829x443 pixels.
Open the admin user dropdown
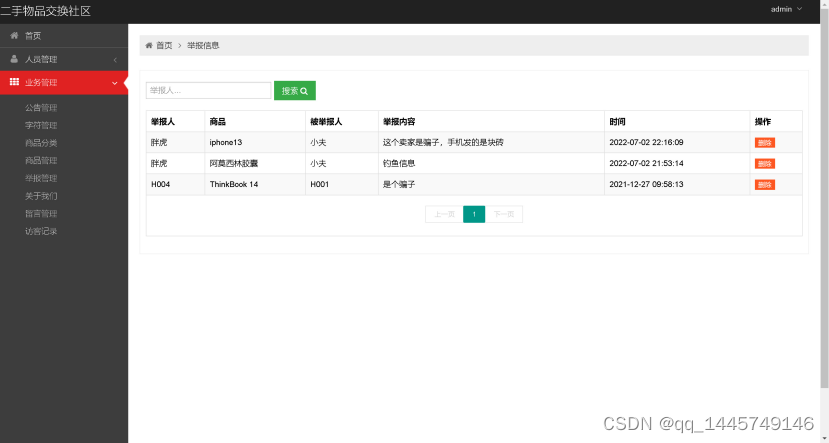point(787,9)
